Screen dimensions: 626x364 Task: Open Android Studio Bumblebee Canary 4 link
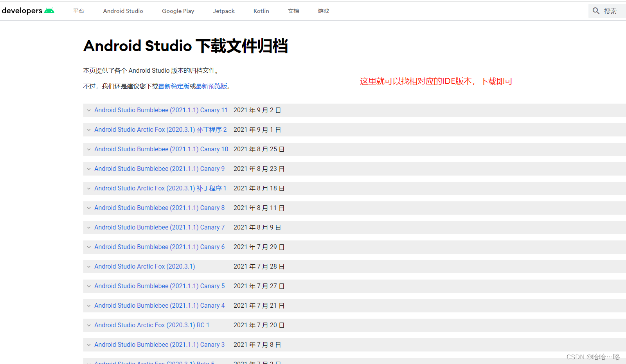[160, 306]
